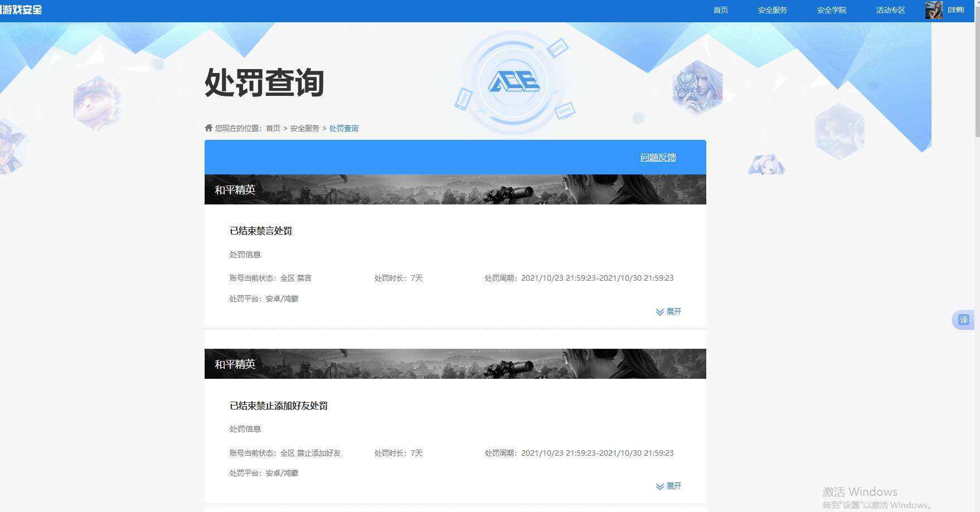Click the 游戏安全 site logo

pyautogui.click(x=22, y=9)
